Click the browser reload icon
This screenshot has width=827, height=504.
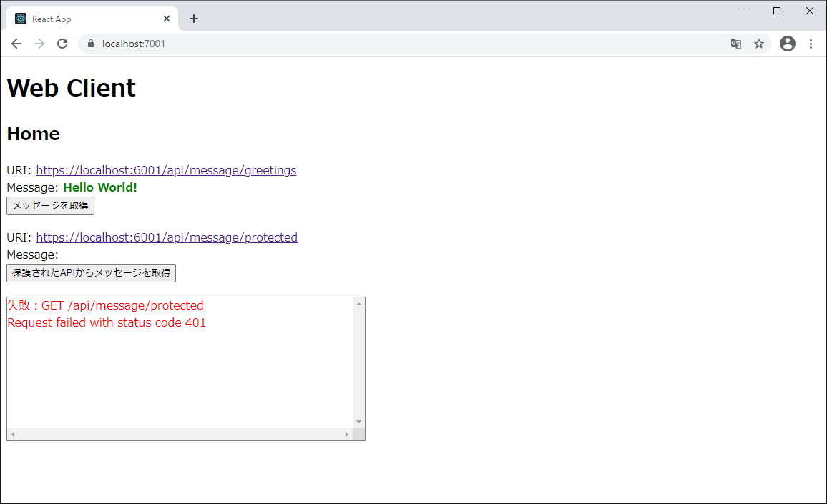(62, 44)
